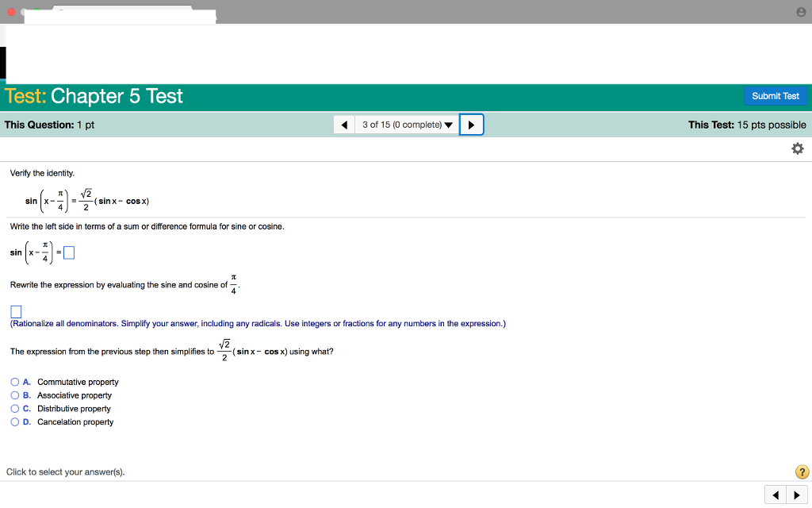This screenshot has width=812, height=508.
Task: Click the Submit Test button
Action: click(776, 95)
